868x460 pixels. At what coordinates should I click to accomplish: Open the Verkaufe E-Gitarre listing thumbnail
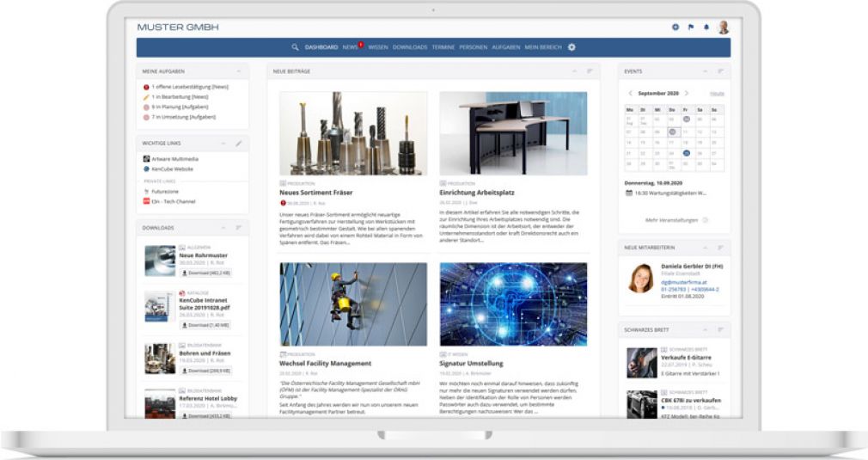pyautogui.click(x=642, y=363)
